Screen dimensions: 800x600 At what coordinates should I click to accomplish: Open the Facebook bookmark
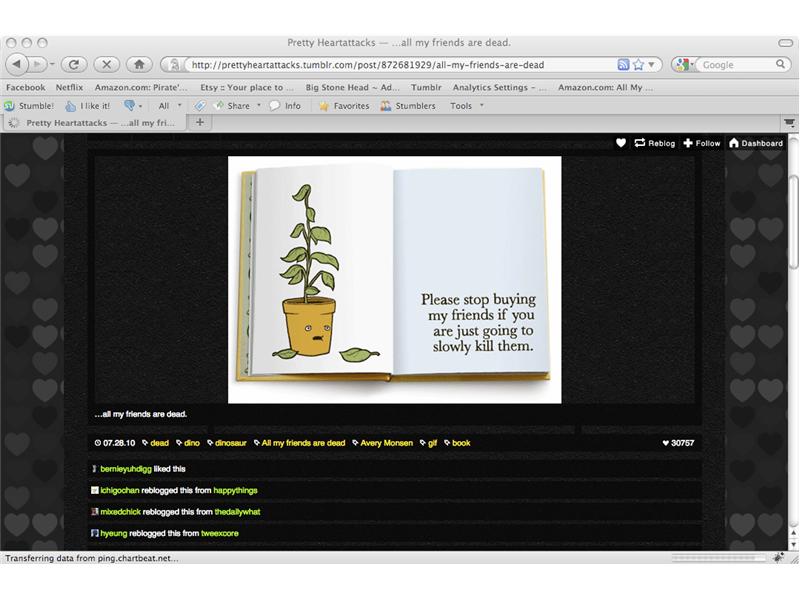26,87
